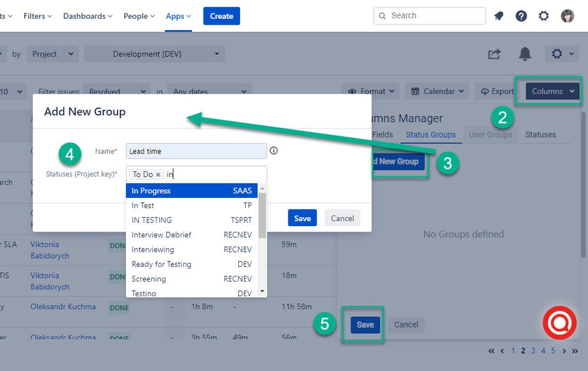Go to previous page arrow
The height and width of the screenshot is (371, 588).
(502, 351)
